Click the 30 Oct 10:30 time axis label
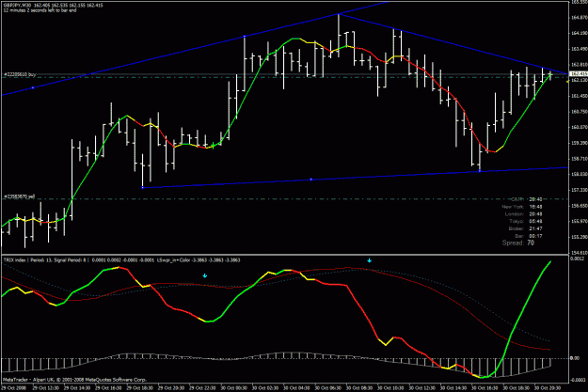Viewport: 588px width, 392px height. pyautogui.click(x=390, y=388)
